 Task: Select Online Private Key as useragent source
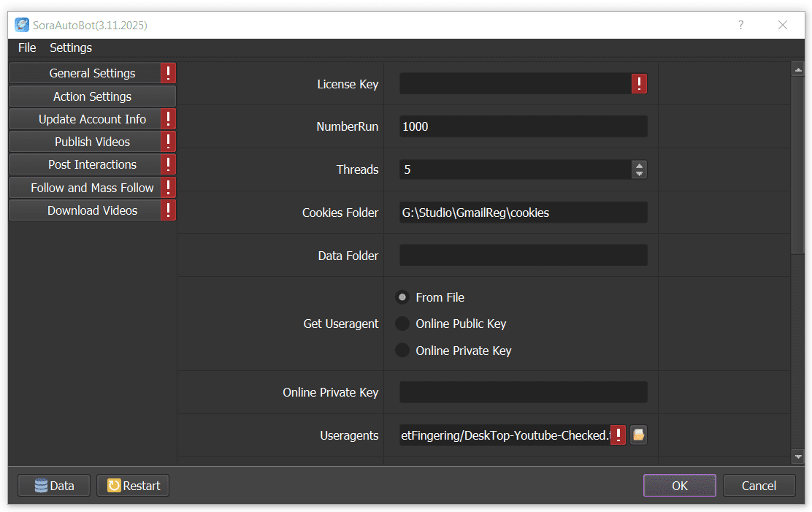click(x=402, y=350)
